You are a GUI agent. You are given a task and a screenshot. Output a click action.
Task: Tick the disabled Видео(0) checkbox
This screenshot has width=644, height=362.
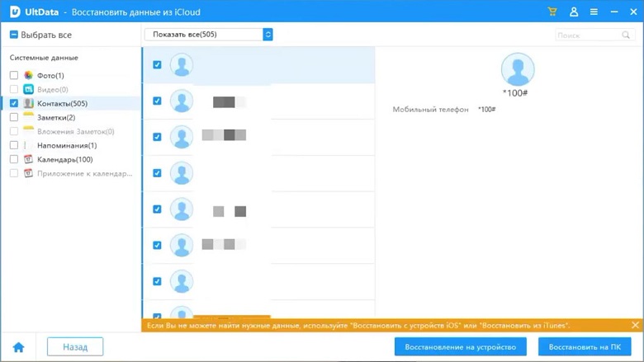[x=14, y=89]
